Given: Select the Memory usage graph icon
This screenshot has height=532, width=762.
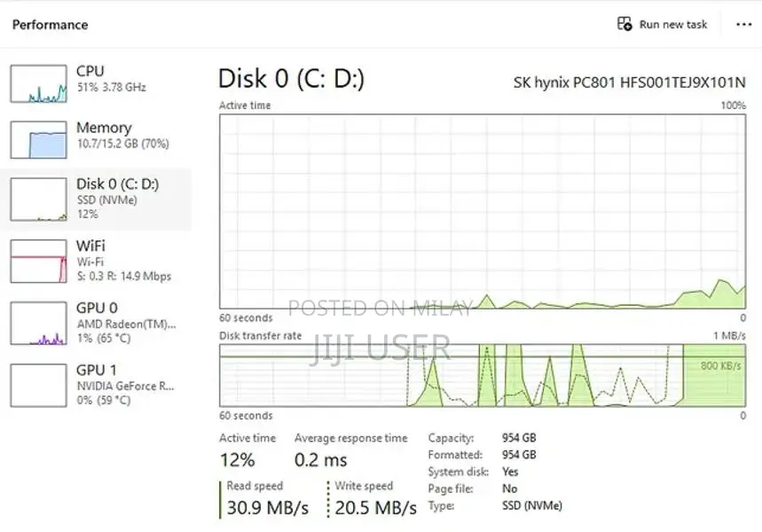Looking at the screenshot, I should [x=37, y=139].
